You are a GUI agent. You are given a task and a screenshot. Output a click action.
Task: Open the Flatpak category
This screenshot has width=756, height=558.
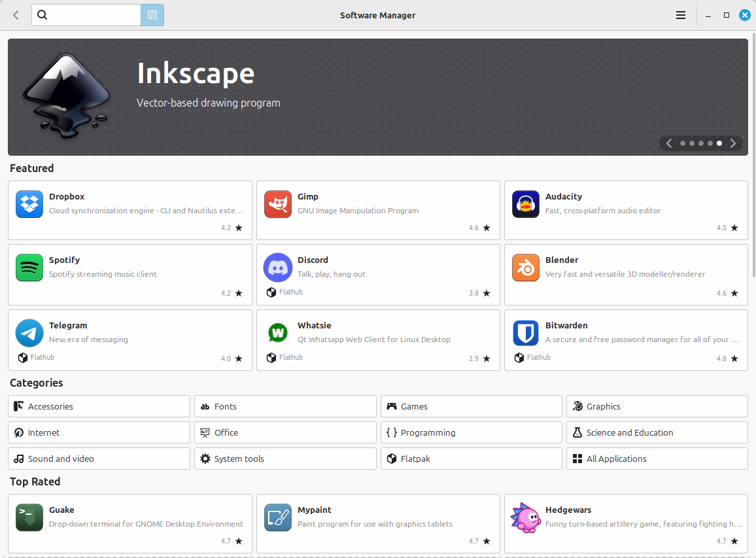(x=471, y=459)
